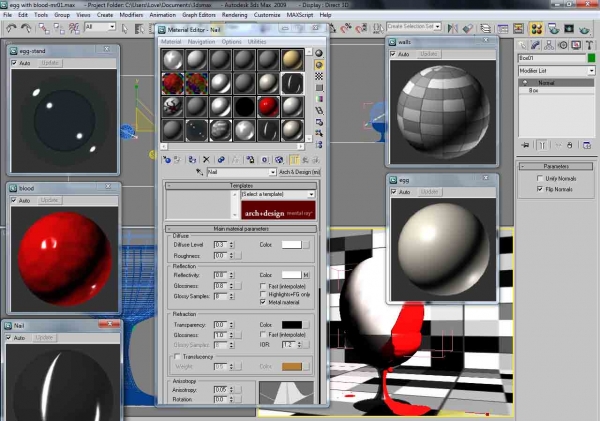Viewport: 600px width, 421px height.
Task: Click the black Refraction Color swatch
Action: 292,325
